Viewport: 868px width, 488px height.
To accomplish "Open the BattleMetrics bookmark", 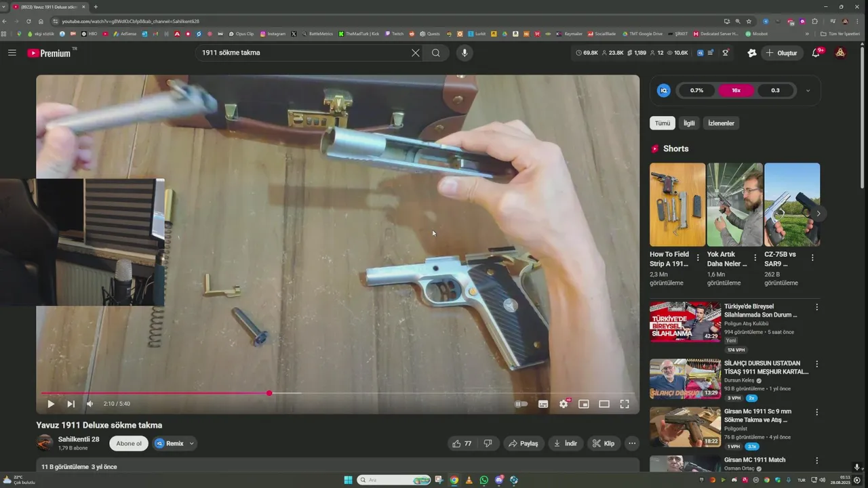I will pos(317,34).
